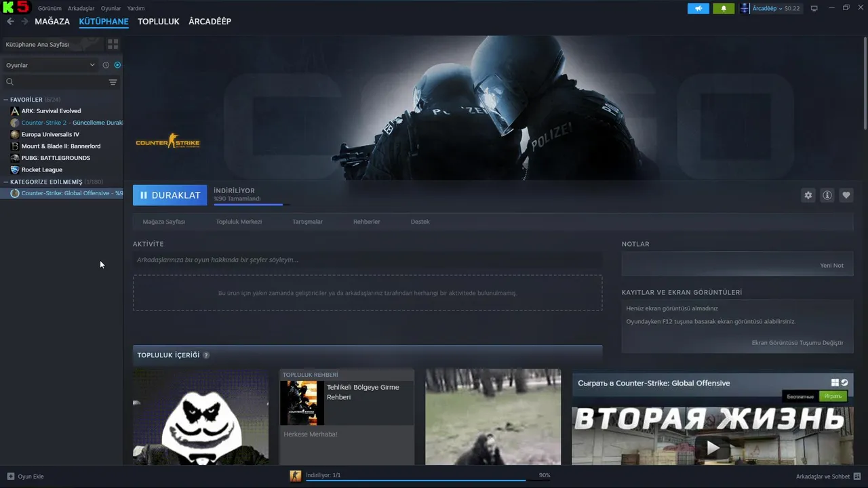868x488 pixels.
Task: Click the Friends and Chat icon
Action: [857, 476]
